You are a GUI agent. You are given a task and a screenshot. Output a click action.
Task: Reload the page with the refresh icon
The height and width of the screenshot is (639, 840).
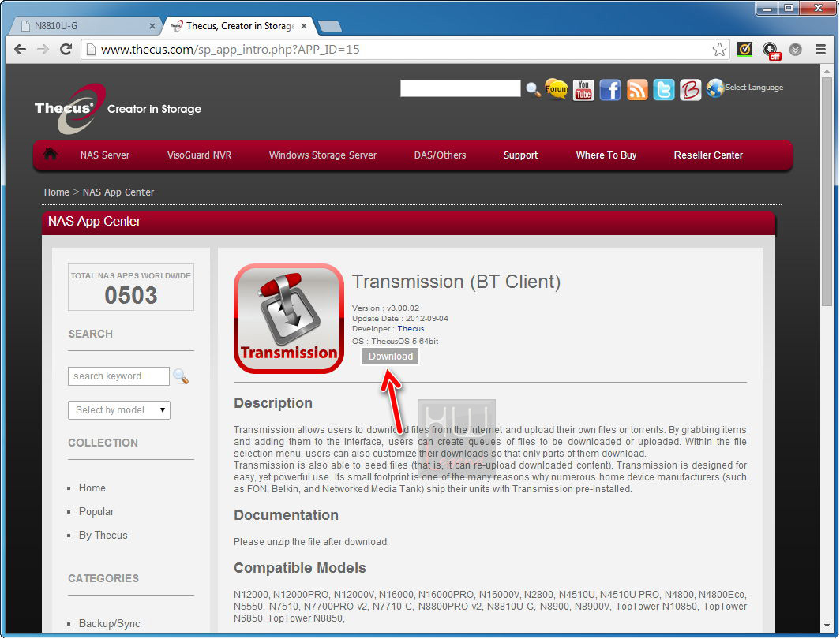(66, 50)
